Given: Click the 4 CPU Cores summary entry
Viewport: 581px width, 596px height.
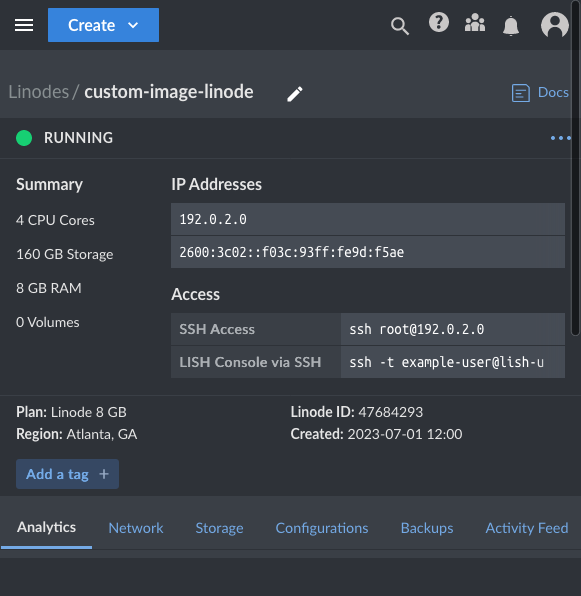Looking at the screenshot, I should [x=55, y=220].
